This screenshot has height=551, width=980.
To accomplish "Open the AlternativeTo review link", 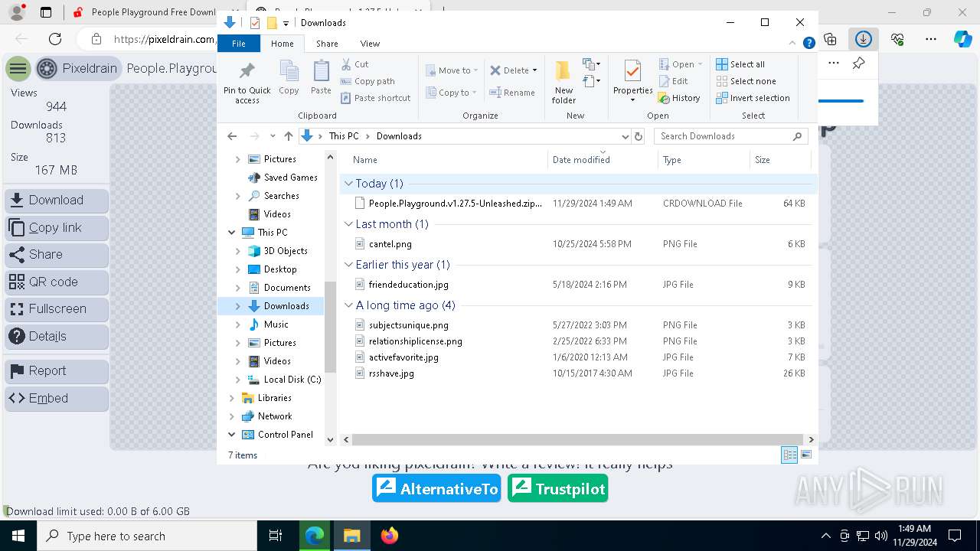I will [x=438, y=488].
